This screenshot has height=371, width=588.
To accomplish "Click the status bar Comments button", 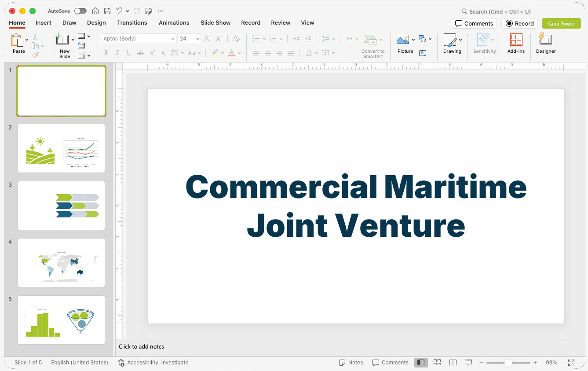I will tap(390, 362).
